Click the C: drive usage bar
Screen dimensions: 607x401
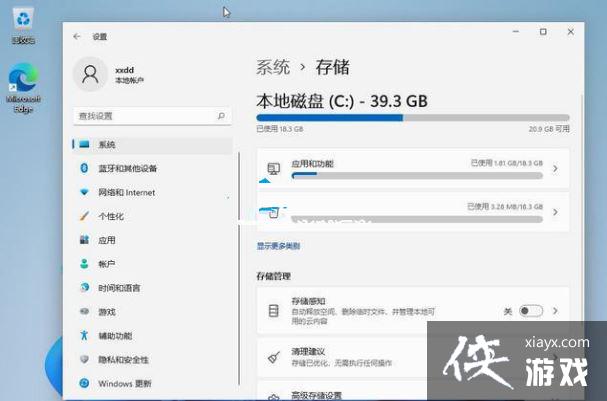413,118
